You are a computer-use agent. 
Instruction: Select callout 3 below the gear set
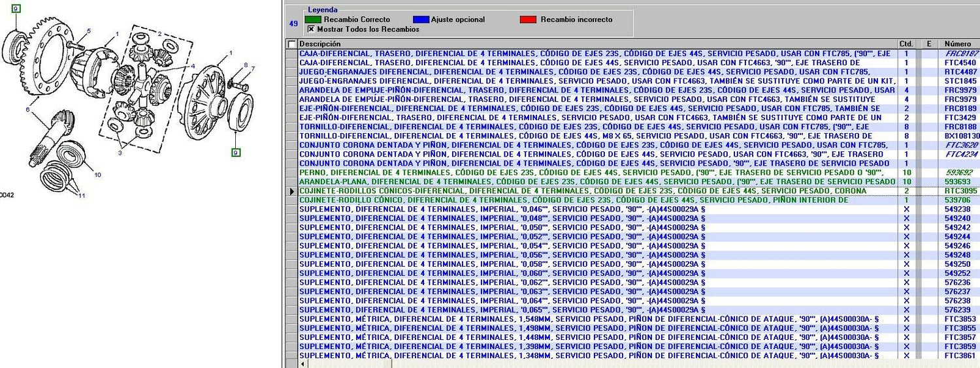(119, 153)
